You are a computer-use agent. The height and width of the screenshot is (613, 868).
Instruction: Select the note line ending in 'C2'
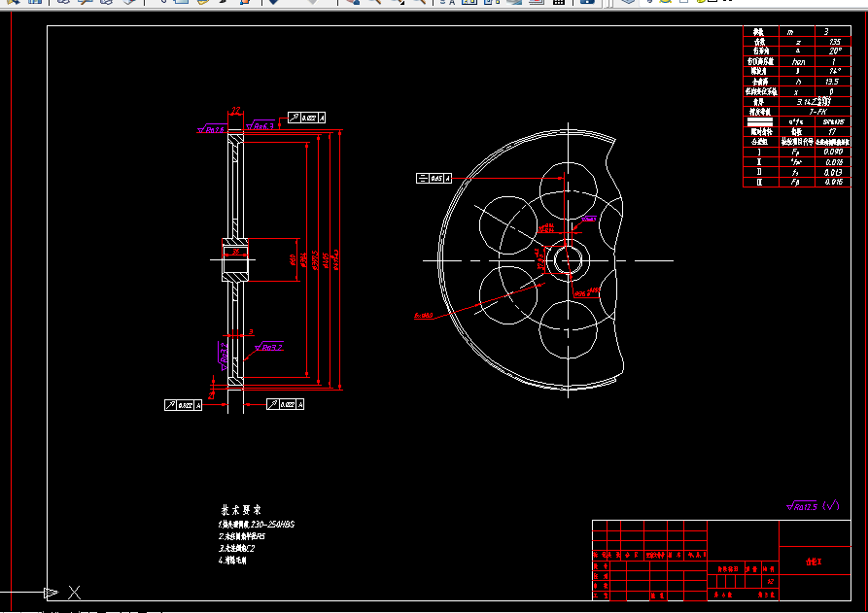pos(236,549)
